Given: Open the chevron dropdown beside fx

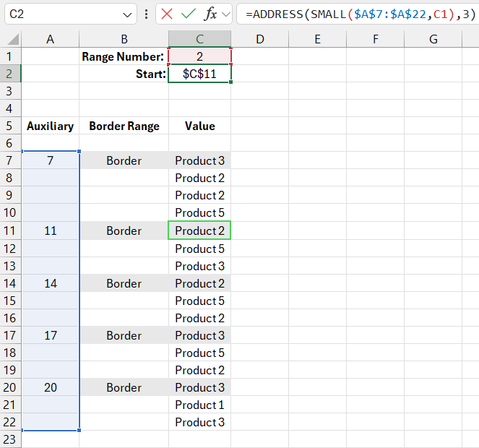Looking at the screenshot, I should [226, 14].
